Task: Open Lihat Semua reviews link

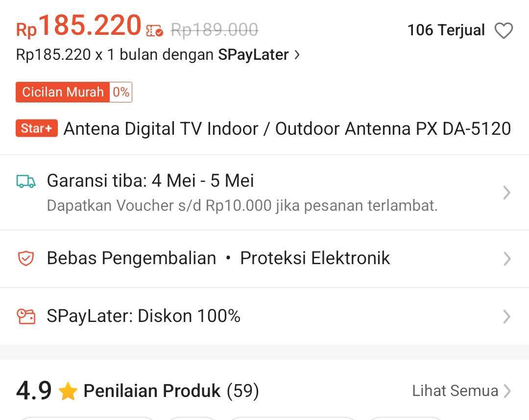Action: click(461, 391)
